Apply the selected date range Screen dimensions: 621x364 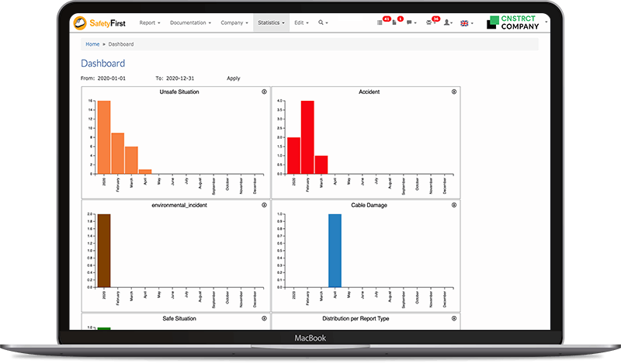[x=234, y=78]
